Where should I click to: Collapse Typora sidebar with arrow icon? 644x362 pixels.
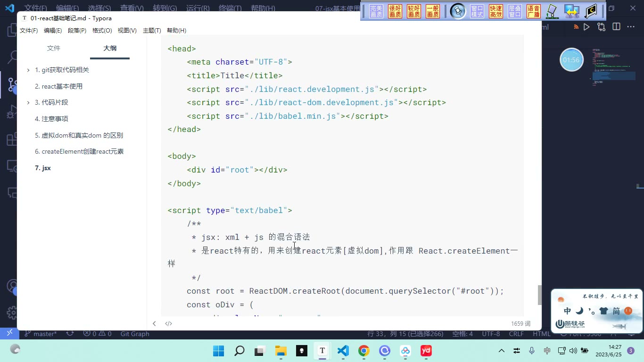pos(154,323)
